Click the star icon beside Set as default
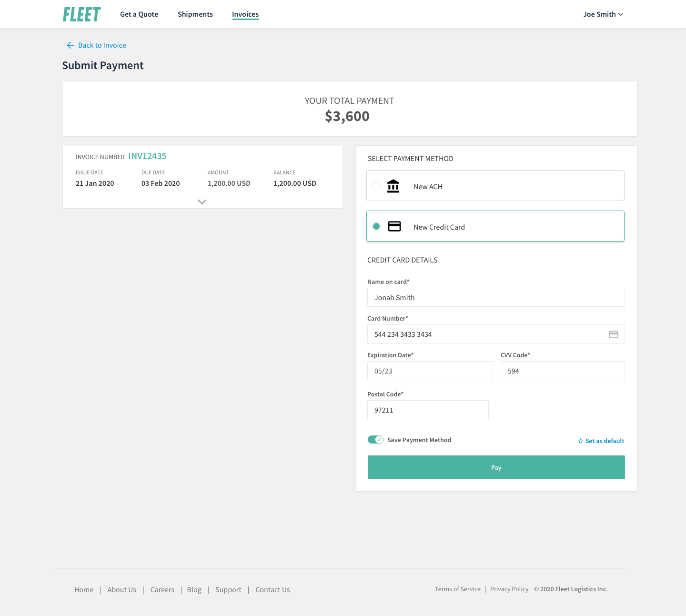The image size is (686, 616). point(581,441)
